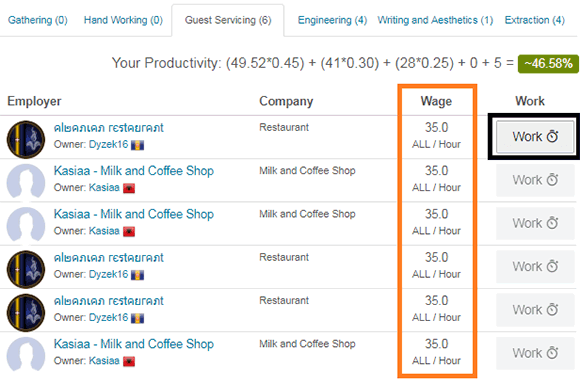
Task: Click Work button in the second row
Action: pyautogui.click(x=535, y=180)
